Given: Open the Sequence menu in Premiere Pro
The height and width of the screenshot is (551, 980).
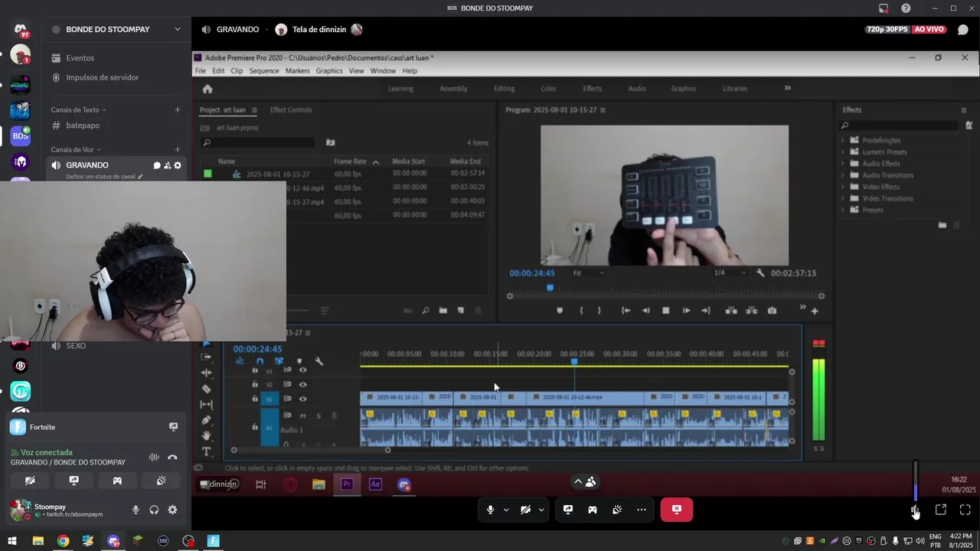Looking at the screenshot, I should 264,70.
